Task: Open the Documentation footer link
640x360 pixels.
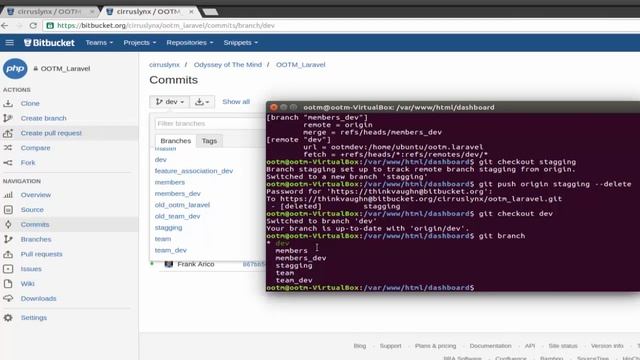Action: (x=490, y=346)
